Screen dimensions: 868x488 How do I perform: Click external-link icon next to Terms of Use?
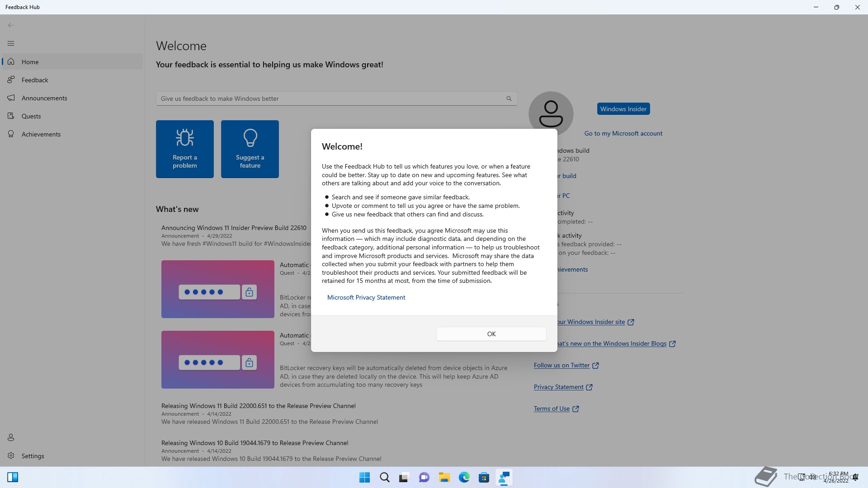click(576, 409)
